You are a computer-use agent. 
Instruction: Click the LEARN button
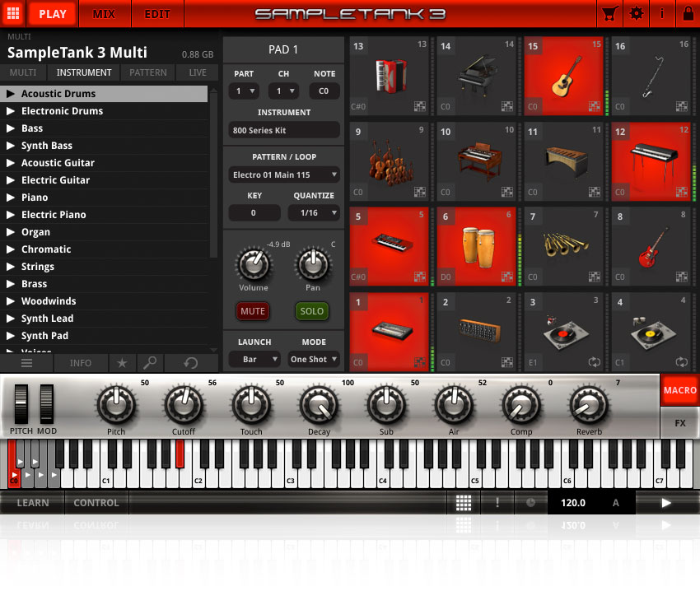coord(33,502)
